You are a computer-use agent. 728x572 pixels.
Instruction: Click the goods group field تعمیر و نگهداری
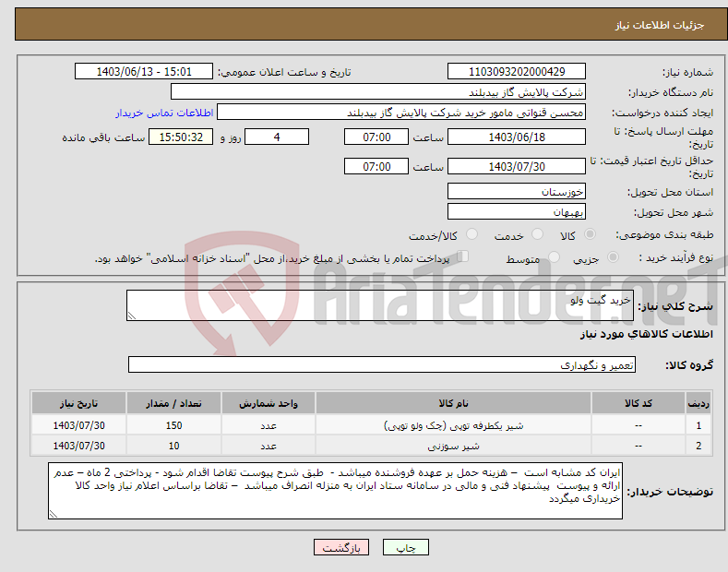[382, 365]
